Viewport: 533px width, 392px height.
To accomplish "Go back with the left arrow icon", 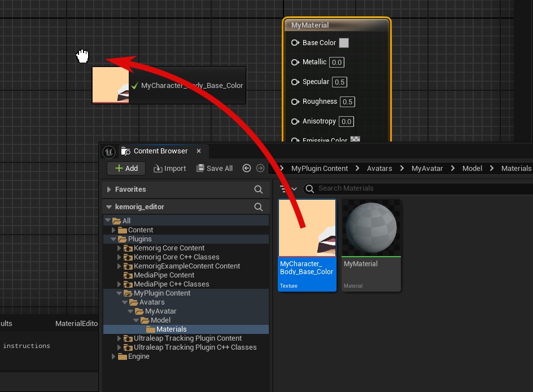I will 247,168.
